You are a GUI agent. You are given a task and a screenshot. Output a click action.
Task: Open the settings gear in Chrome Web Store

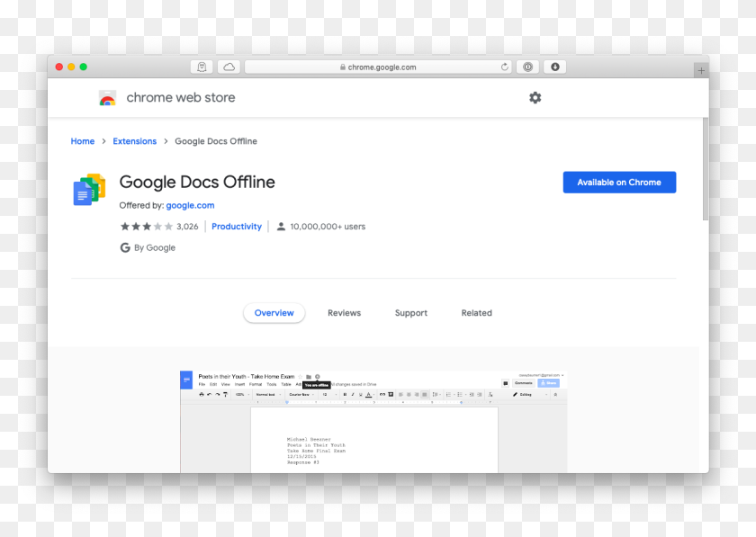(x=535, y=98)
